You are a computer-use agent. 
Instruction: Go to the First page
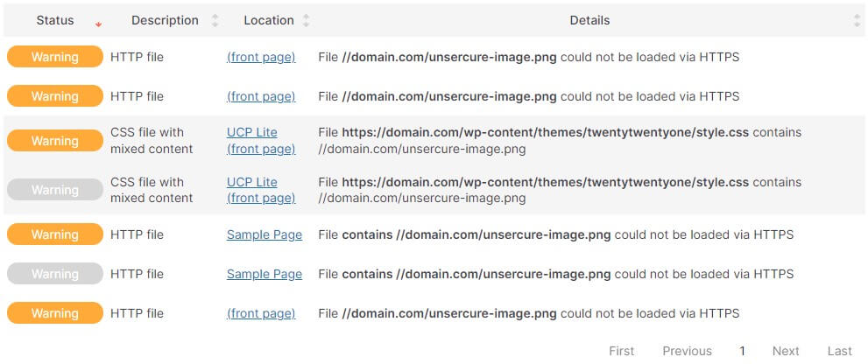622,351
